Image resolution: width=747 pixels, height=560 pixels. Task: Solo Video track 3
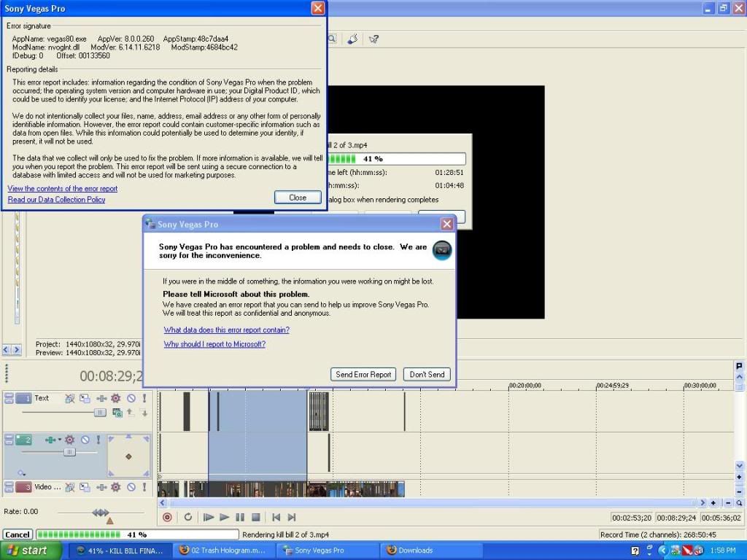(x=144, y=486)
